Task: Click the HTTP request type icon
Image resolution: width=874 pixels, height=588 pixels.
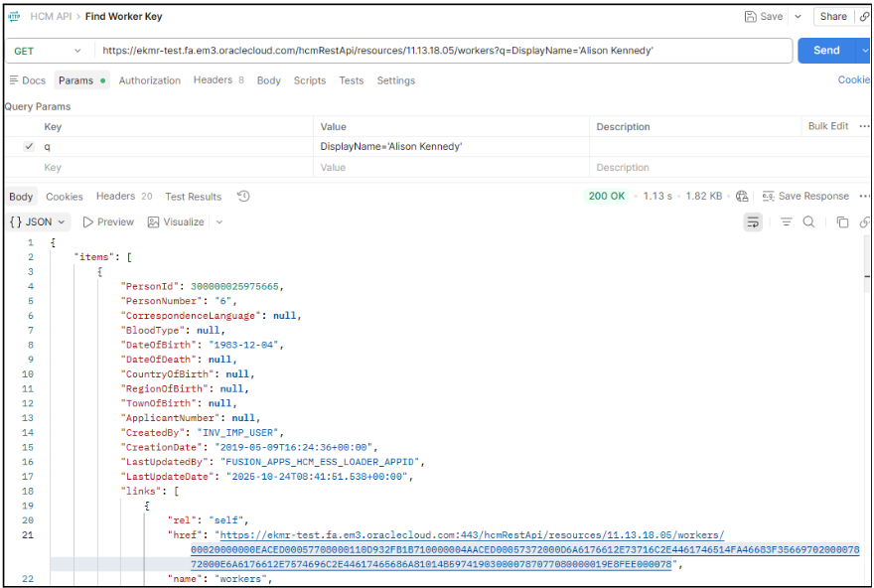Action: point(13,16)
